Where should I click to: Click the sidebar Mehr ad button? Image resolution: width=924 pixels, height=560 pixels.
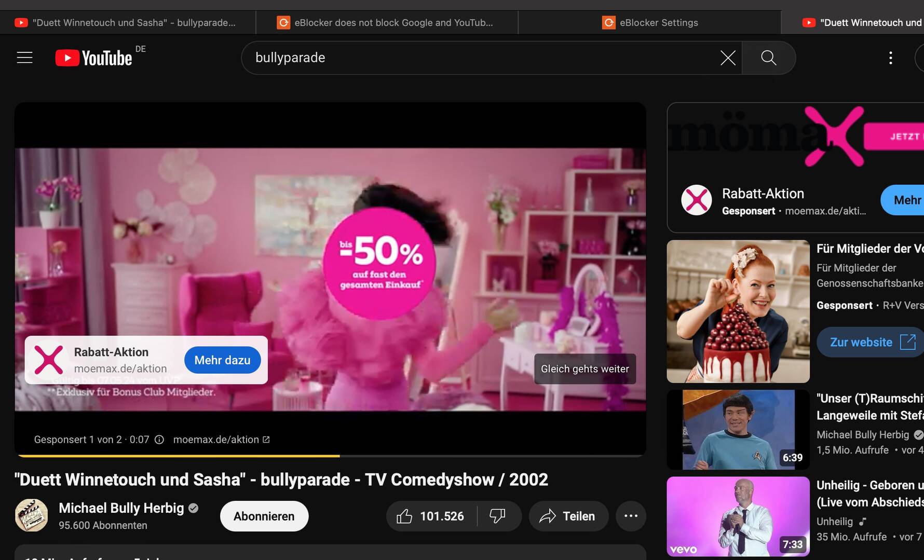pos(903,200)
